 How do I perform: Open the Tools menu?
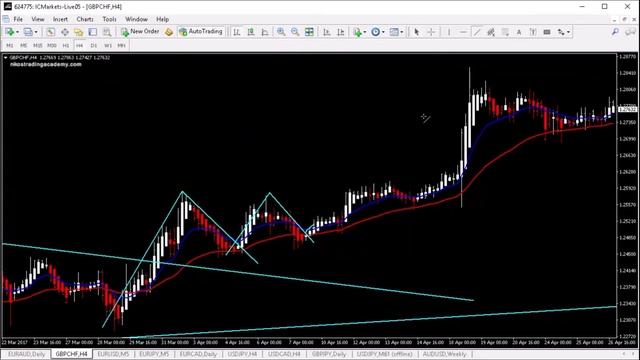pos(109,19)
